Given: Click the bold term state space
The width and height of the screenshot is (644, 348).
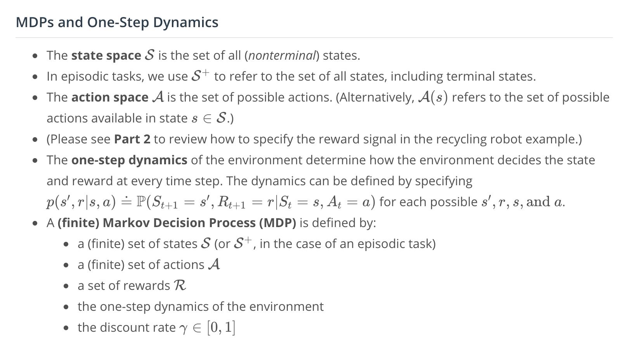Looking at the screenshot, I should (x=106, y=55).
